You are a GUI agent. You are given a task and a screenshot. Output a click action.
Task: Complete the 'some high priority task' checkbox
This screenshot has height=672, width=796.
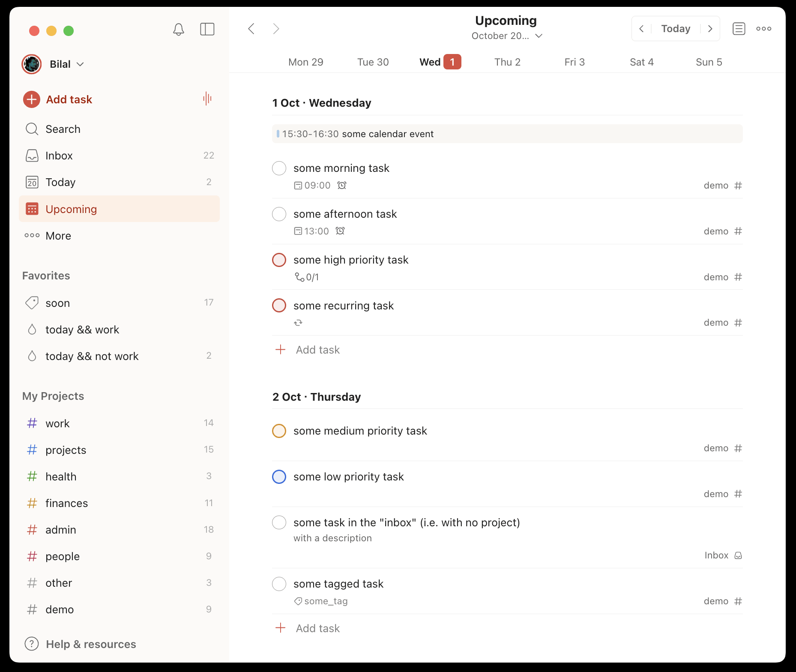279,260
